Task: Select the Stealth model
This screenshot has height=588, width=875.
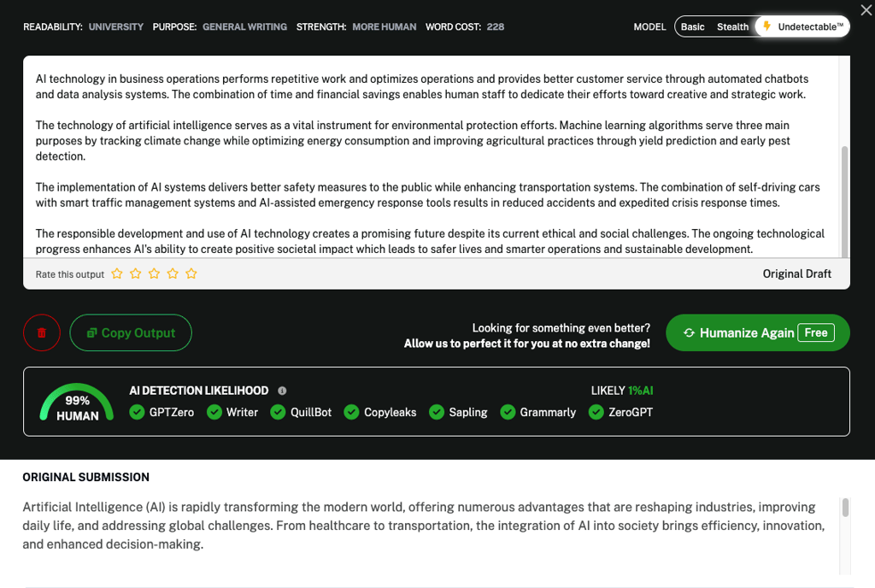Action: [732, 26]
